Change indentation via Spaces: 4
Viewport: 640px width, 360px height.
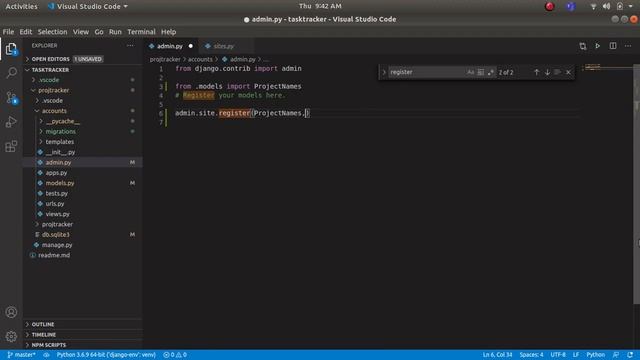pyautogui.click(x=531, y=355)
